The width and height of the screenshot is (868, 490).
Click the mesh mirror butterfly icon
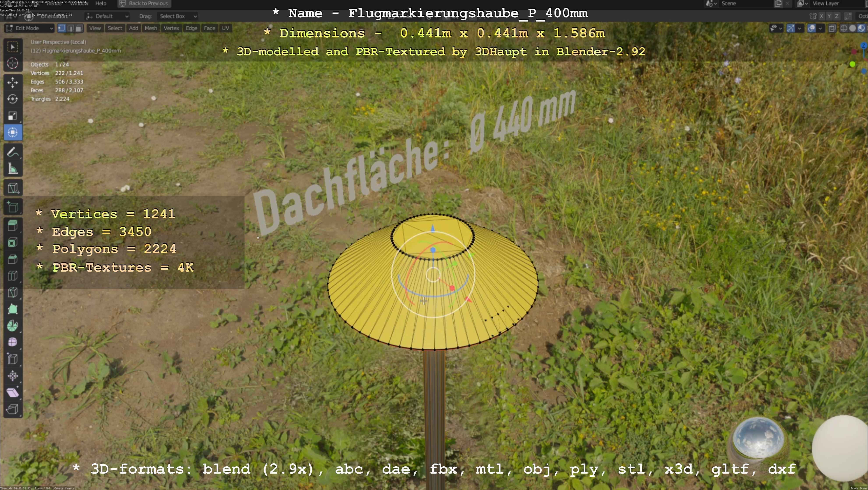point(813,16)
